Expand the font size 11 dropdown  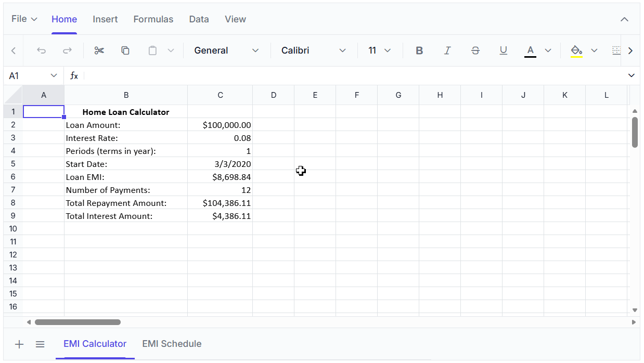pyautogui.click(x=379, y=50)
